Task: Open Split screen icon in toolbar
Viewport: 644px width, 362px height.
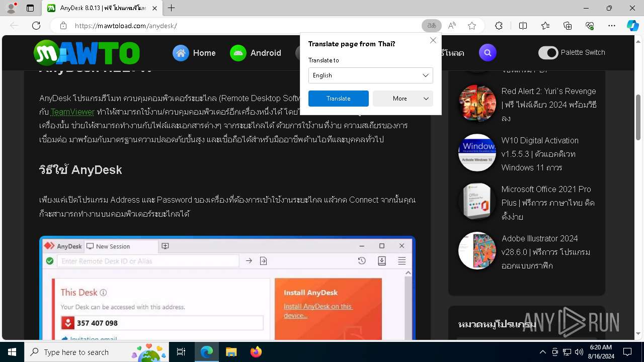Action: [523, 26]
